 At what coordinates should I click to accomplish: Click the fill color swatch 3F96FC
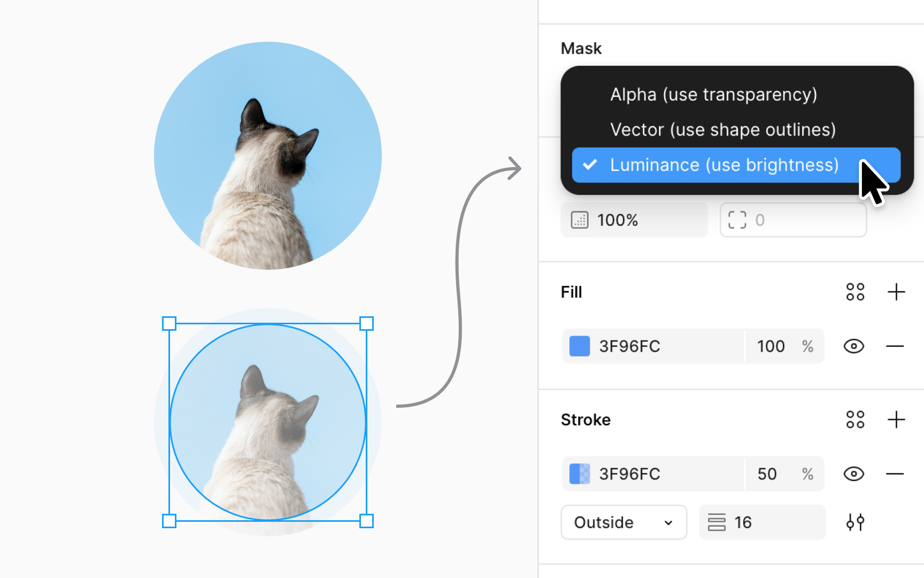click(x=580, y=346)
